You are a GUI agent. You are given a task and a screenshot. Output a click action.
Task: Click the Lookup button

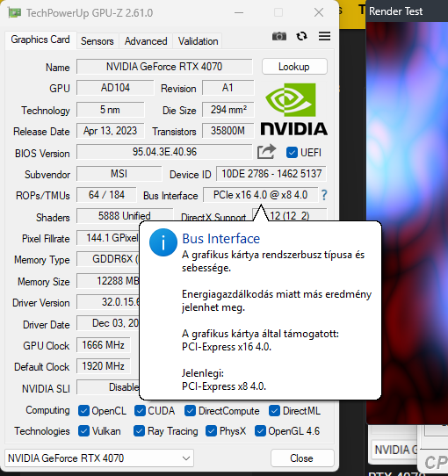[x=294, y=67]
